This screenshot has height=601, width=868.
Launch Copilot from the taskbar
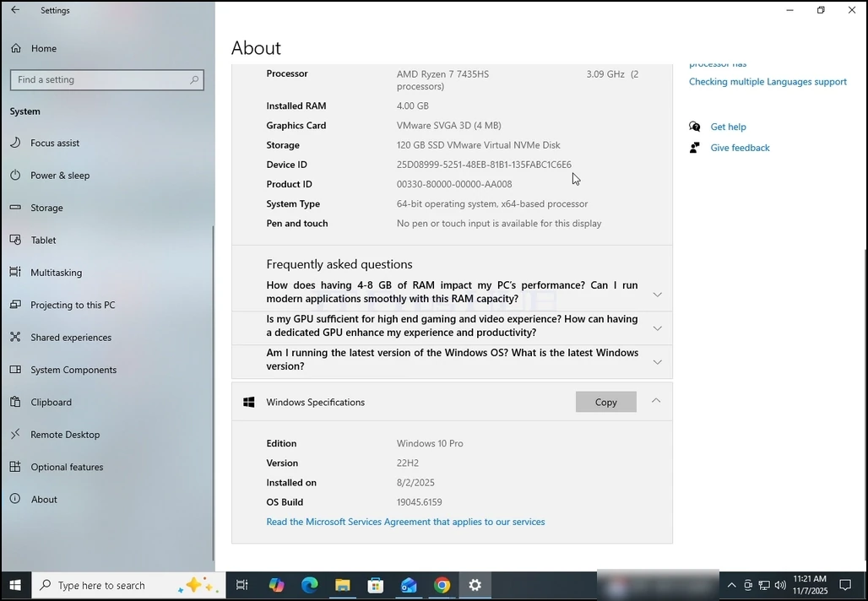[x=276, y=586]
